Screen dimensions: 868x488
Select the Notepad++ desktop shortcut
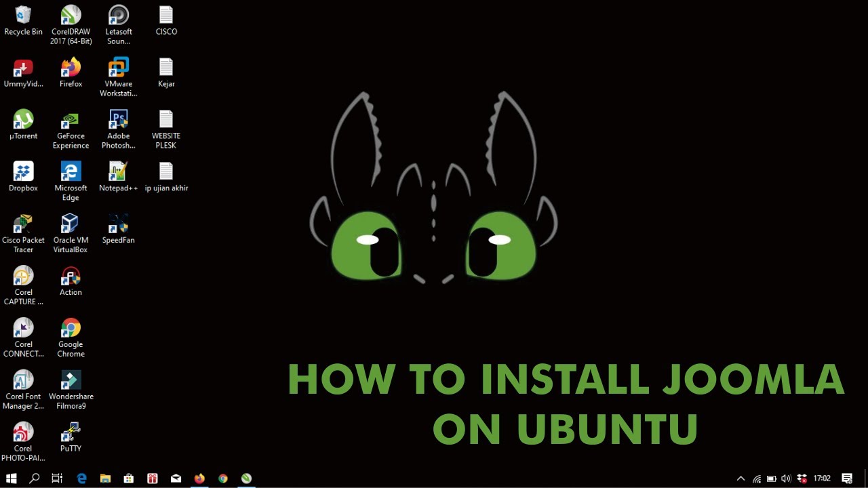coord(119,177)
